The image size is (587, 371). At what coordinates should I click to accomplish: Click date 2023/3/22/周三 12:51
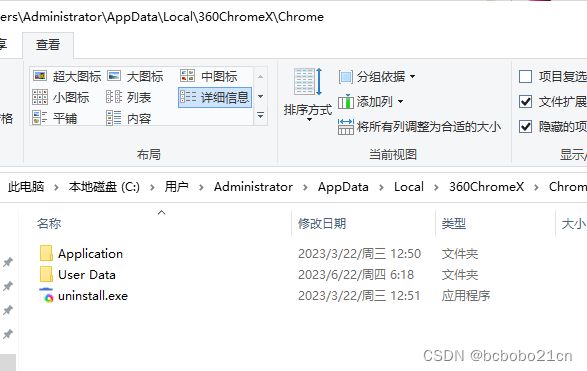point(359,296)
